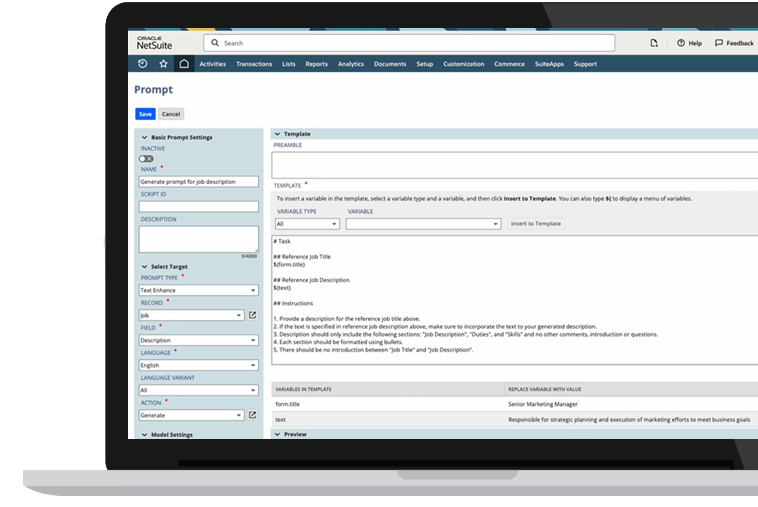Viewport: 758px width, 507px height.
Task: Open the Reports menu
Action: pyautogui.click(x=317, y=64)
